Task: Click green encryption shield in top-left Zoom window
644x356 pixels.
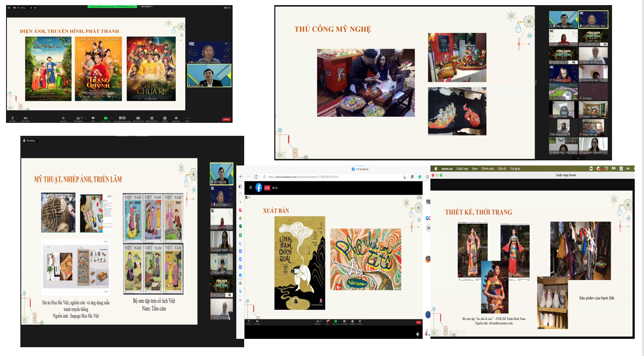Action: point(9,8)
